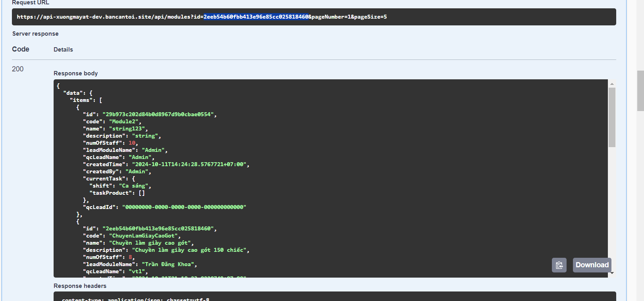The width and height of the screenshot is (644, 301).
Task: Click the "Trần Đăng Khoa" leadModuleName value
Action: point(169,265)
